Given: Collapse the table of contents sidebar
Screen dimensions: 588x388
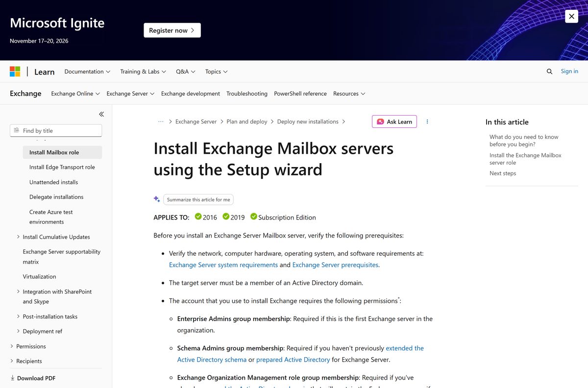Looking at the screenshot, I should (101, 114).
